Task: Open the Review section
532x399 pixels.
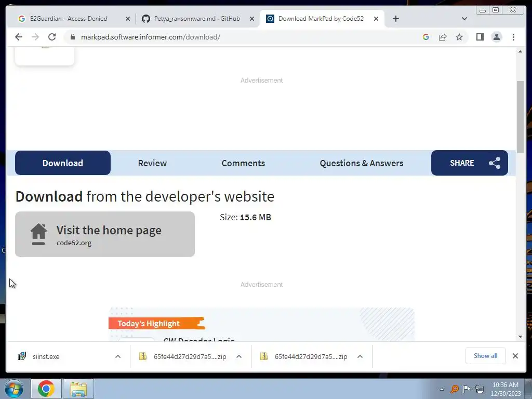Action: coord(152,163)
